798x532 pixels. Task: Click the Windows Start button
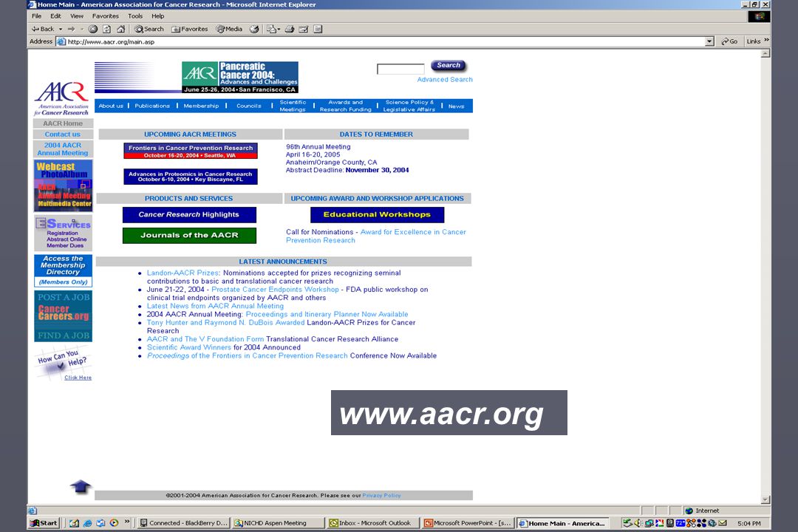point(44,523)
